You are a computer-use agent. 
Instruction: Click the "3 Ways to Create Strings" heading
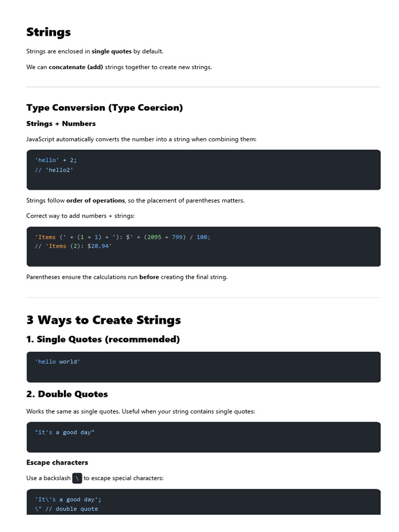click(103, 320)
